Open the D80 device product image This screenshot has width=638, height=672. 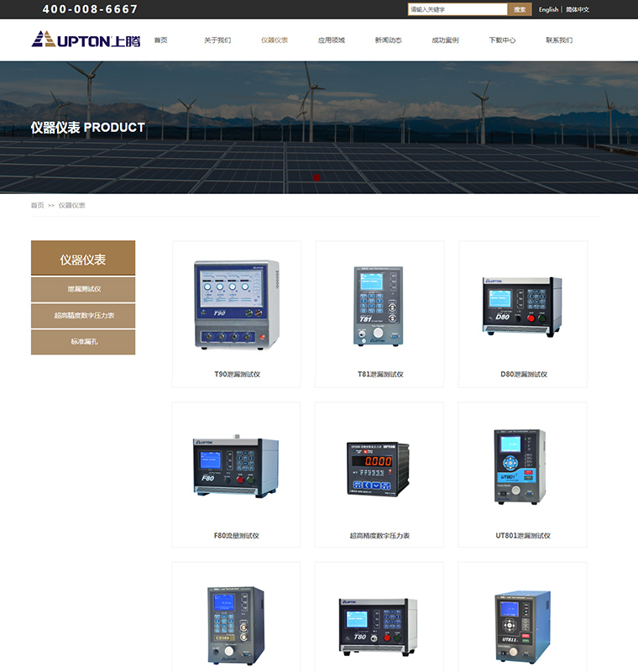[x=522, y=307]
